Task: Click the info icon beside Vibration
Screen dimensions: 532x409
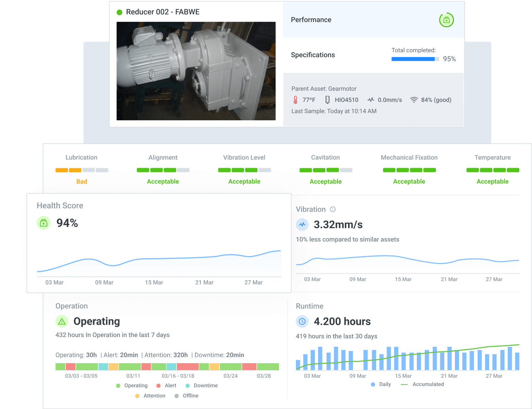Action: tap(333, 209)
